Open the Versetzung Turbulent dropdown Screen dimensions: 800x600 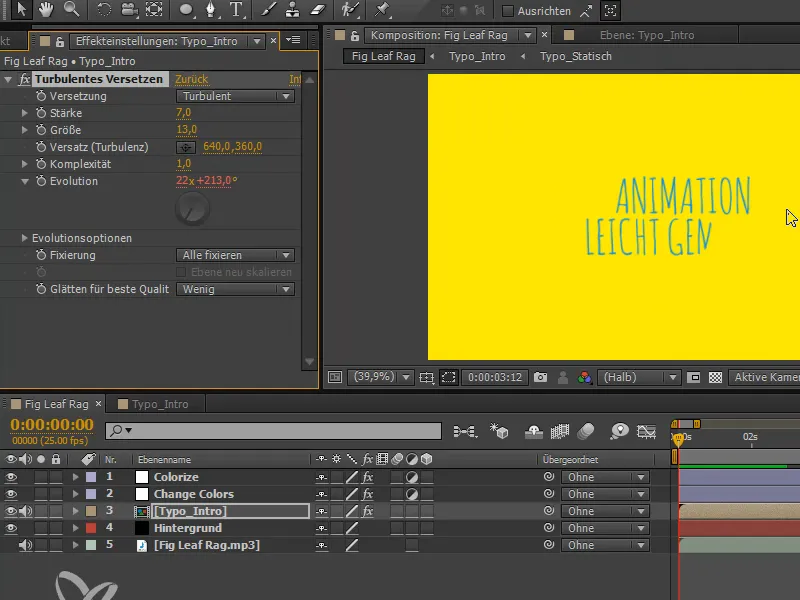click(235, 96)
